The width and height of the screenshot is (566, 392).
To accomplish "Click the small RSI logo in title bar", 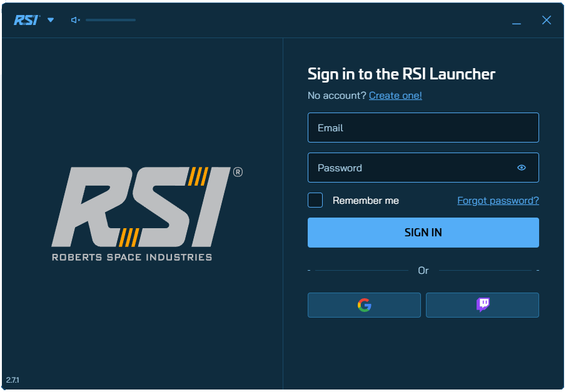I will [x=26, y=20].
